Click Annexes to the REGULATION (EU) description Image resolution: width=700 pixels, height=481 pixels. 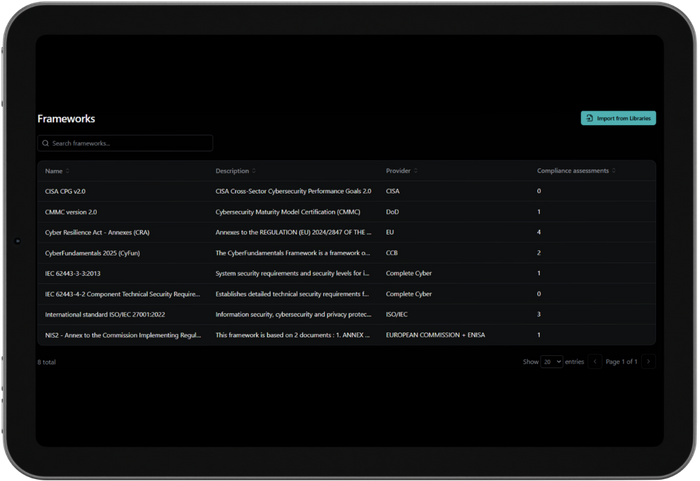pyautogui.click(x=293, y=232)
